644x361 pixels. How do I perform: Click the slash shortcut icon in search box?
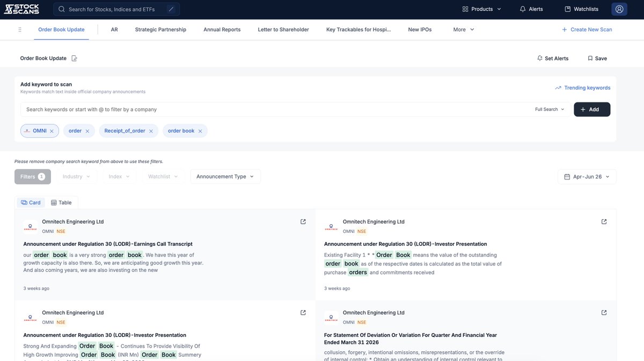(x=171, y=9)
